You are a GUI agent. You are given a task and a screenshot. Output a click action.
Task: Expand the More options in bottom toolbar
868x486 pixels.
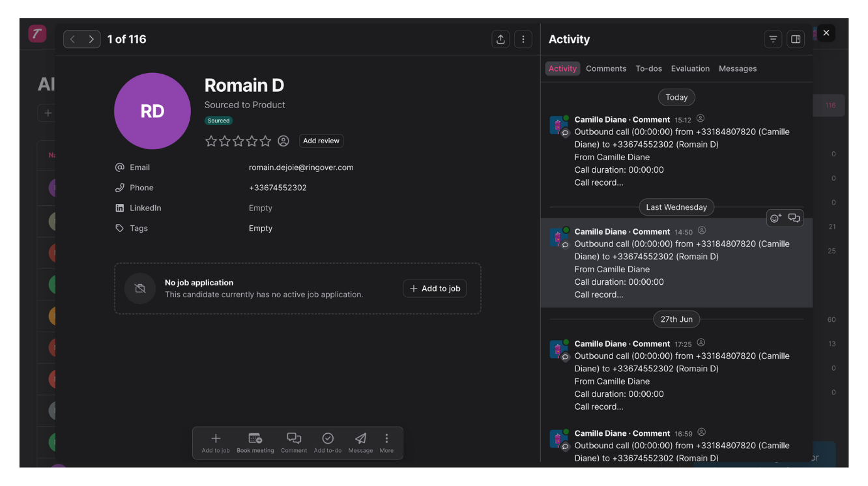[x=386, y=438]
